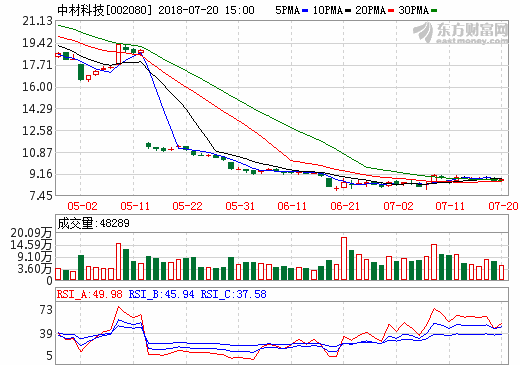Click the 07-11 date label

pos(450,206)
